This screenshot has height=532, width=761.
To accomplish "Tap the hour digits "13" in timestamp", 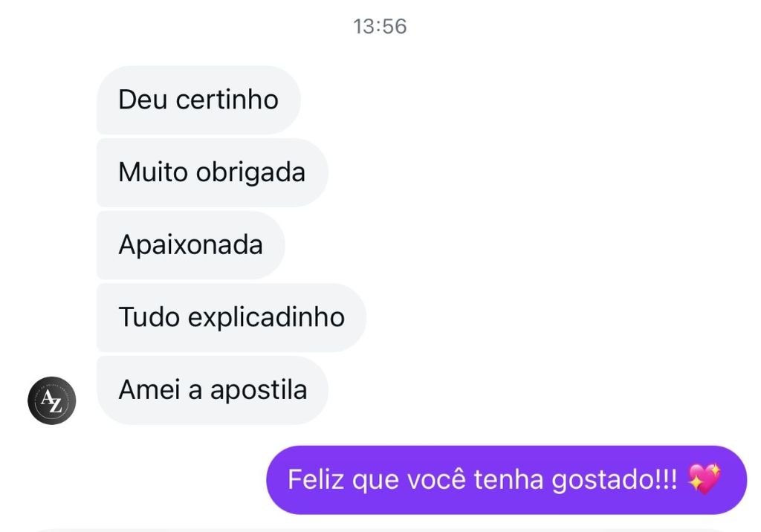I will (364, 27).
